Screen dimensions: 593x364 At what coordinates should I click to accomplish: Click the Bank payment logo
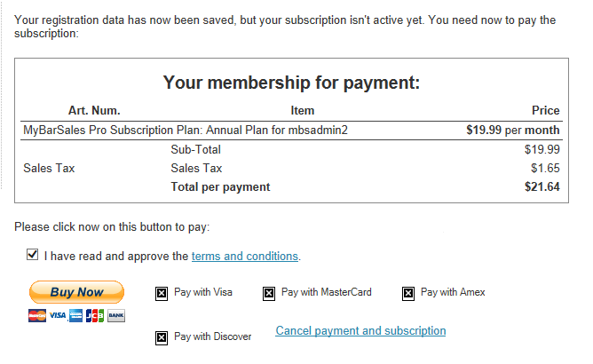point(116,315)
